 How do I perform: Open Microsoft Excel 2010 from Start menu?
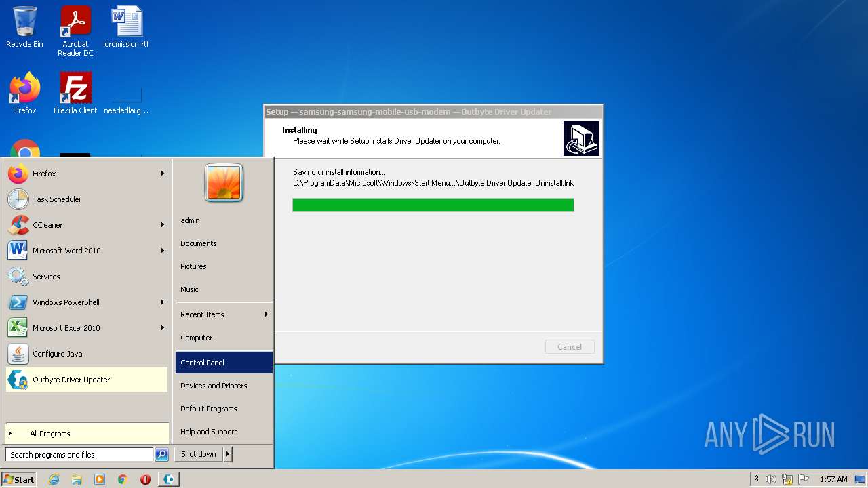pos(86,328)
